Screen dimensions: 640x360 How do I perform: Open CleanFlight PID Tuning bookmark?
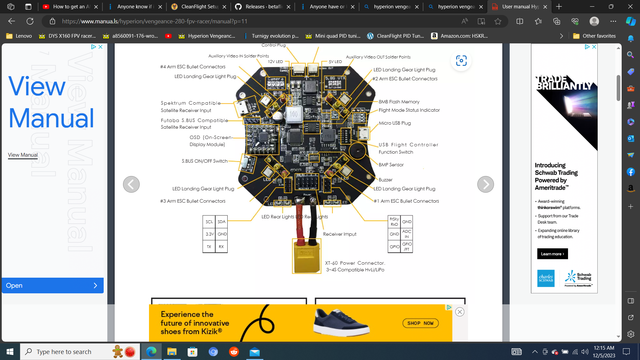tap(396, 36)
